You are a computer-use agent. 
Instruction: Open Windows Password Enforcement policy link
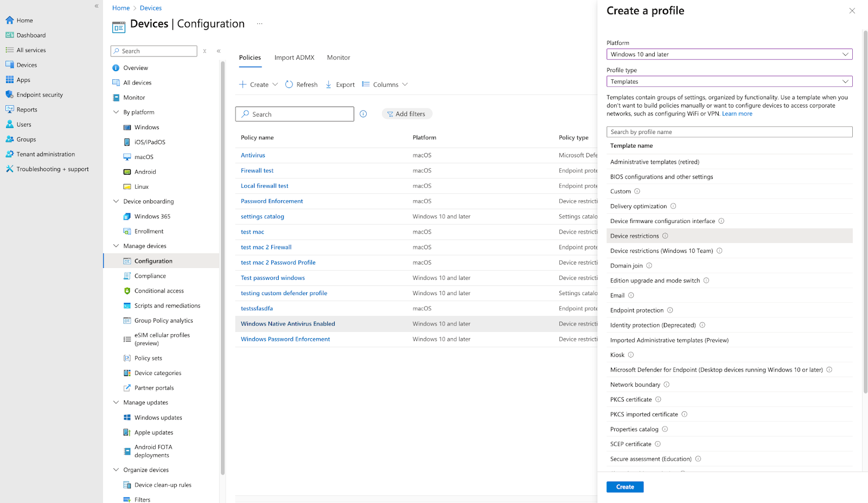click(x=285, y=339)
